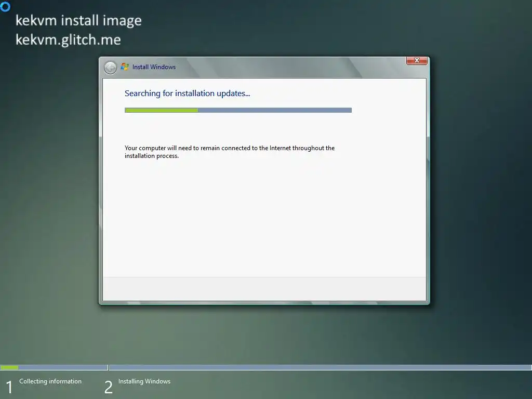The height and width of the screenshot is (399, 532).
Task: Click the Collecting information step label
Action: (50, 381)
